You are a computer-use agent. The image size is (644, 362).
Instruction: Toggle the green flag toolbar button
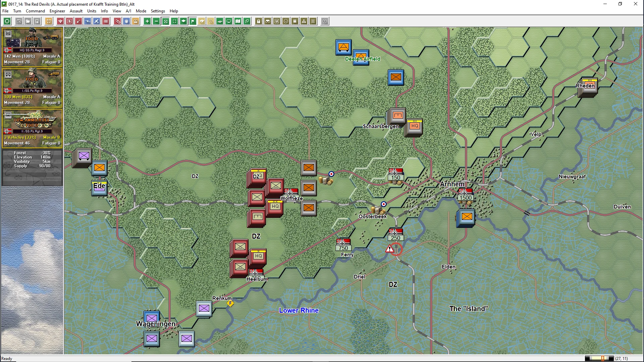point(193,21)
